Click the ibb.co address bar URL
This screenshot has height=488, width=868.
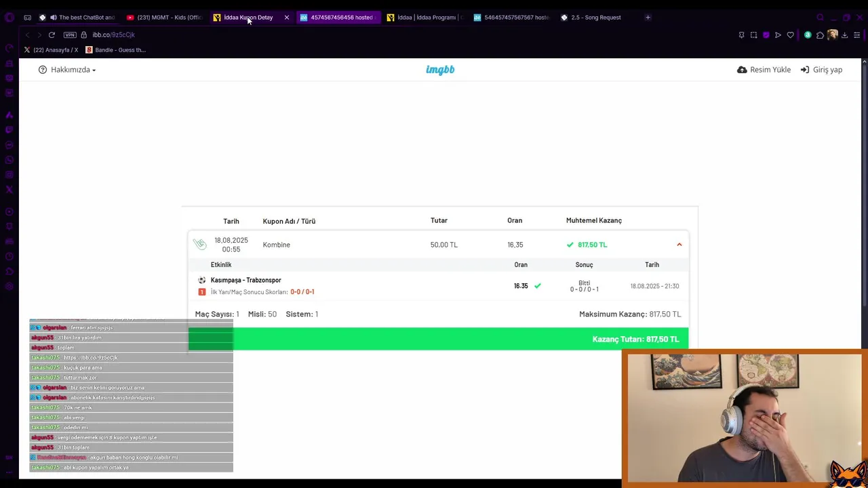(114, 35)
